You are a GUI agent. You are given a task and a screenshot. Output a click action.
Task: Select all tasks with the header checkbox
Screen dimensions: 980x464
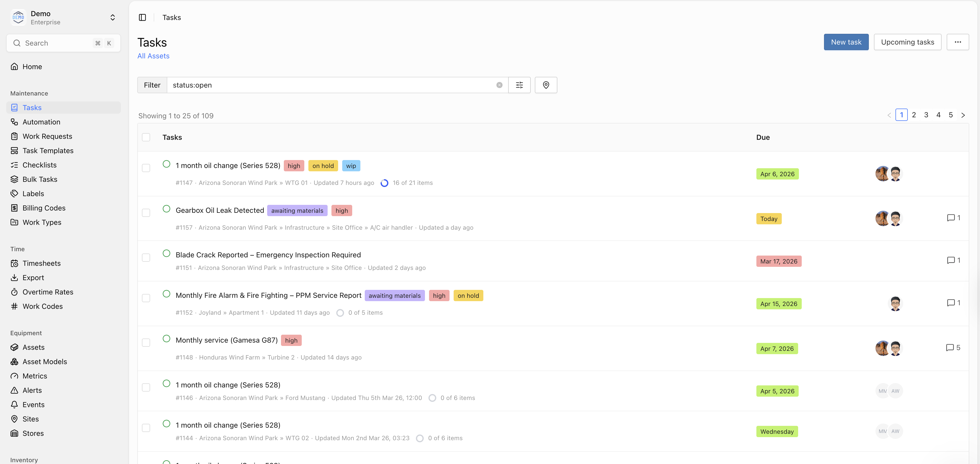[x=146, y=137]
